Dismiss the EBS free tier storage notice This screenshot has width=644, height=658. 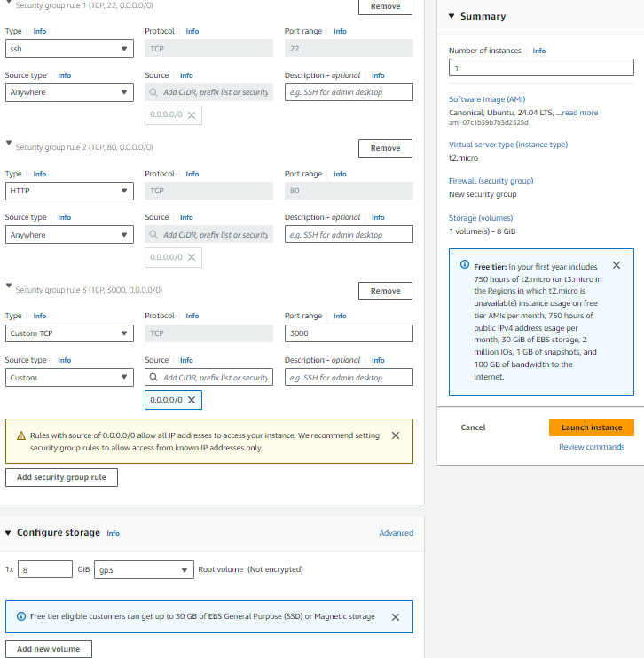coord(396,617)
